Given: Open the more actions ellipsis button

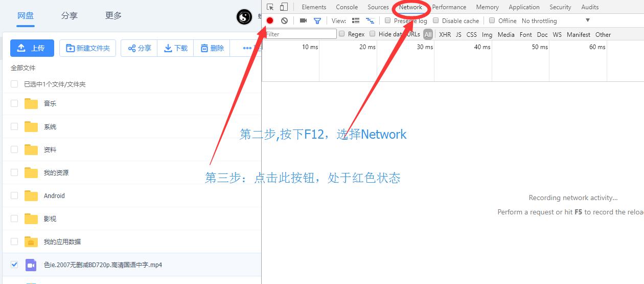Looking at the screenshot, I should tap(247, 48).
